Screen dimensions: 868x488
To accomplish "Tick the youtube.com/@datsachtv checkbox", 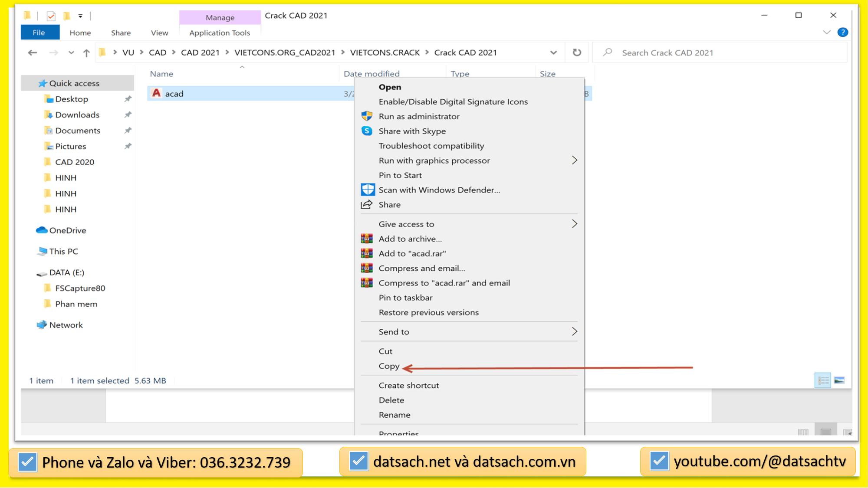I will point(659,461).
